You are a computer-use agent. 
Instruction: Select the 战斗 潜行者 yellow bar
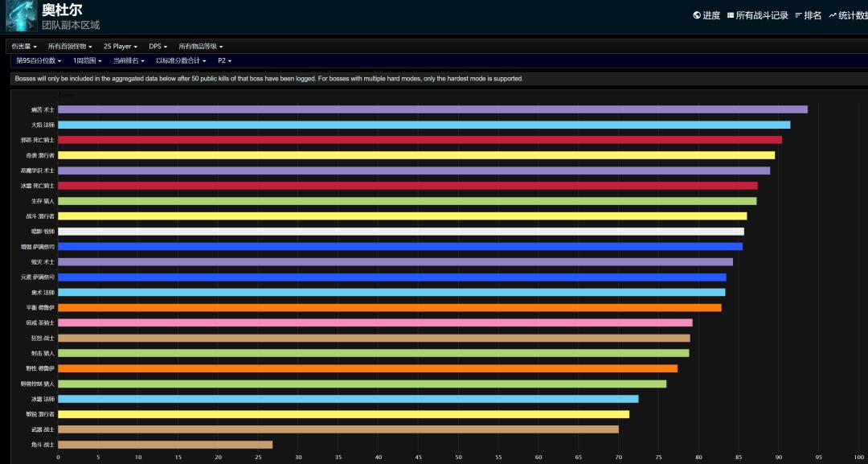click(x=403, y=216)
